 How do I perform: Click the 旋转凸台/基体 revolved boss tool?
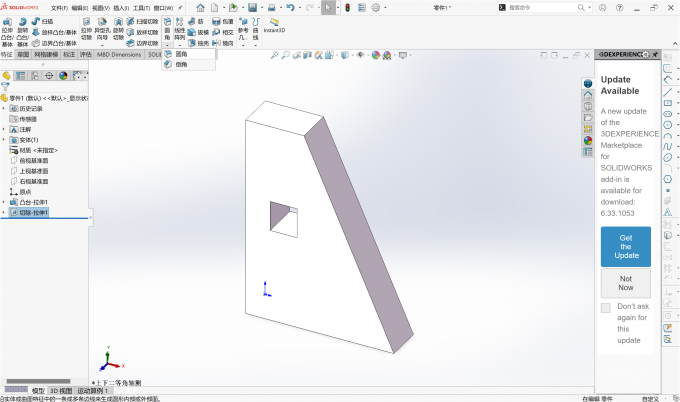point(23,32)
